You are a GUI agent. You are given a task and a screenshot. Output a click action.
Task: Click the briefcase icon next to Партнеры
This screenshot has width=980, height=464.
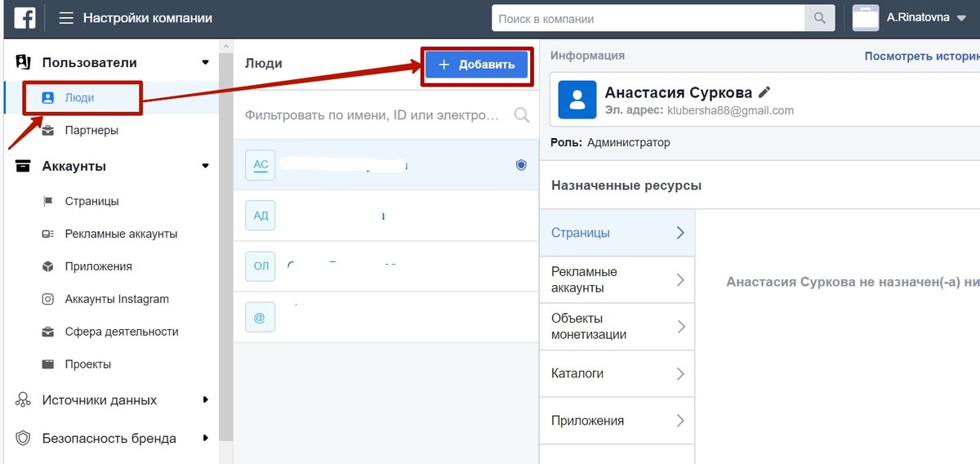48,130
